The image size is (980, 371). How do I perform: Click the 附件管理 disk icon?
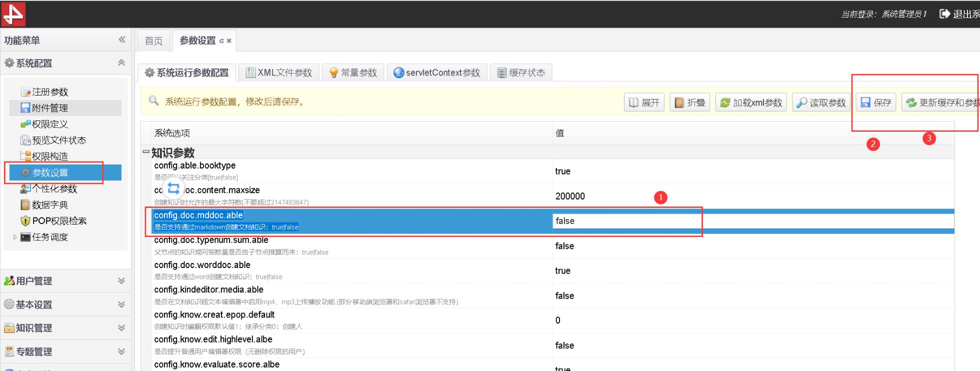tap(25, 108)
